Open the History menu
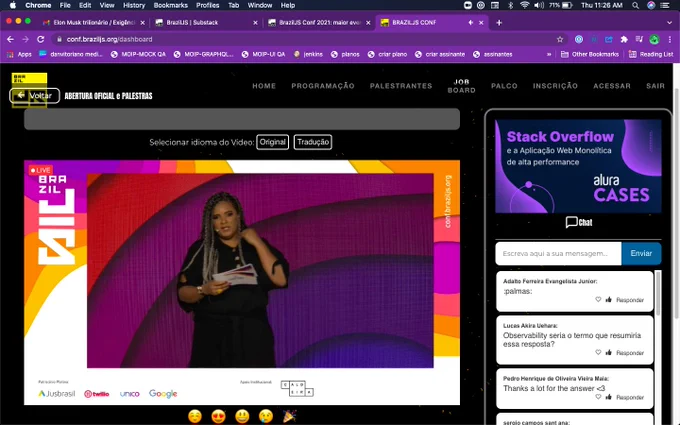 [134, 5]
